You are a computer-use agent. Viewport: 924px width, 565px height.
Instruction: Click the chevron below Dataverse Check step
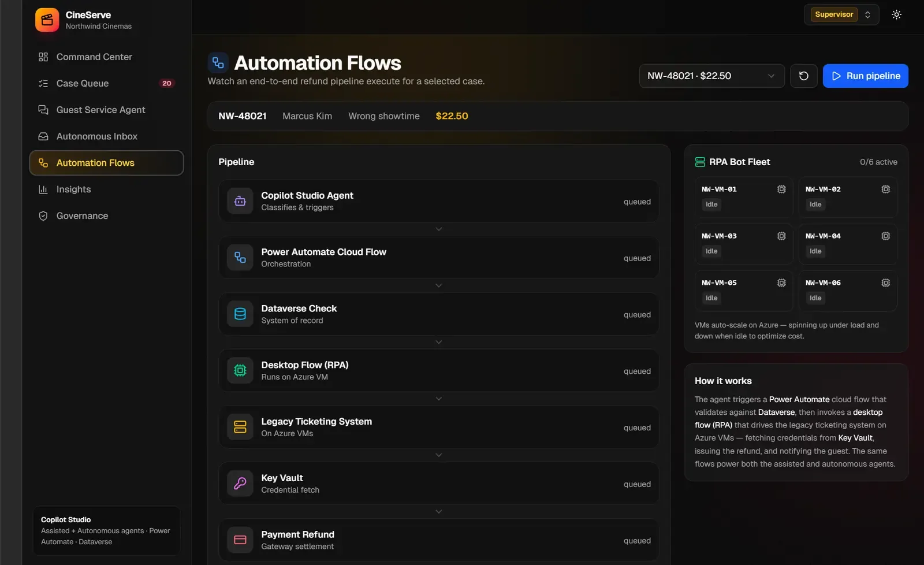pyautogui.click(x=439, y=343)
